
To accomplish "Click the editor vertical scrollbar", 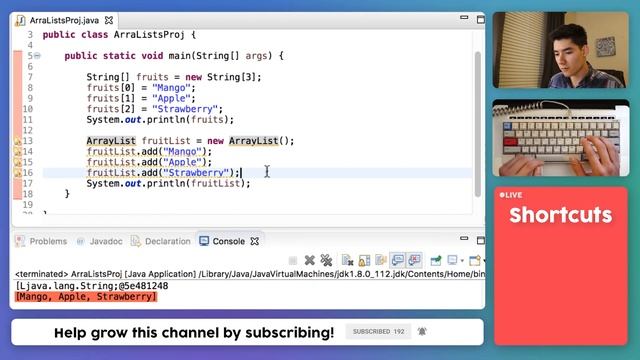I will coord(478,124).
